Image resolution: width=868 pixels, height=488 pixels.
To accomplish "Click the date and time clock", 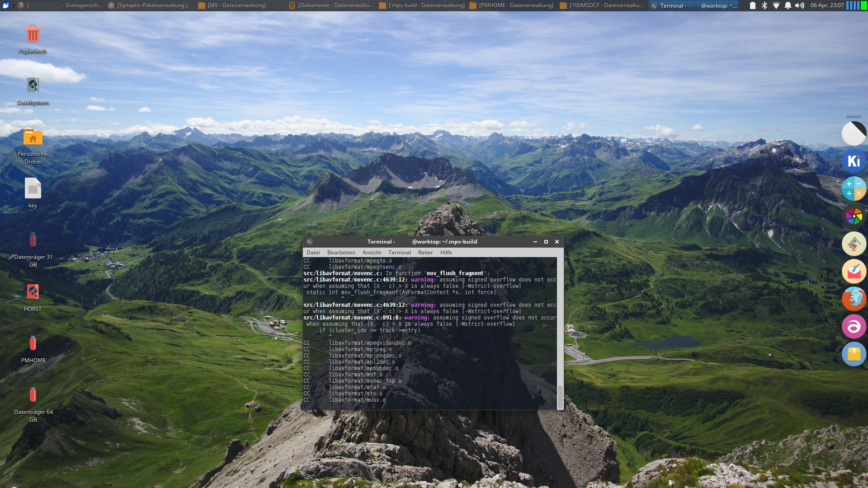I will 827,5.
